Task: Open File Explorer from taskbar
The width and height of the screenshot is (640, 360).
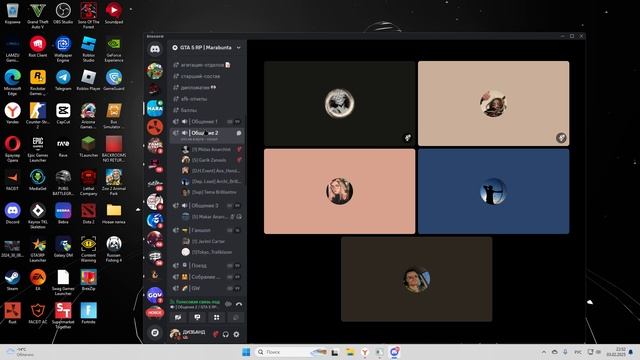Action: click(350, 352)
